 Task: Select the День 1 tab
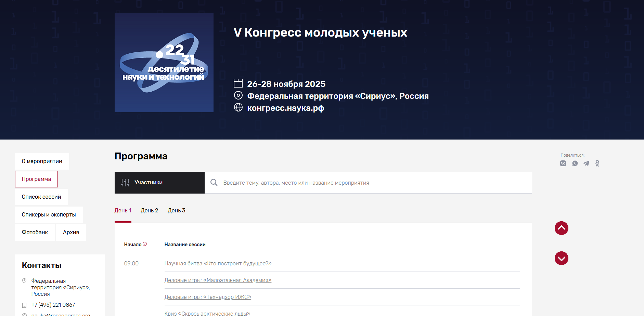[123, 211]
